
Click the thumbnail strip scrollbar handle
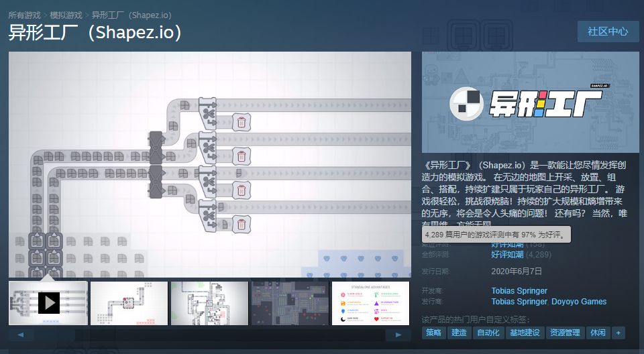coord(54,335)
